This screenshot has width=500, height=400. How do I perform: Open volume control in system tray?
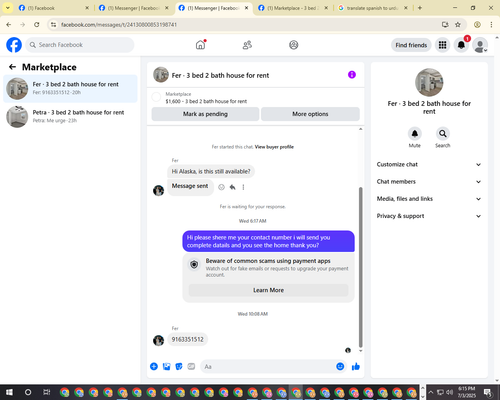click(x=449, y=392)
